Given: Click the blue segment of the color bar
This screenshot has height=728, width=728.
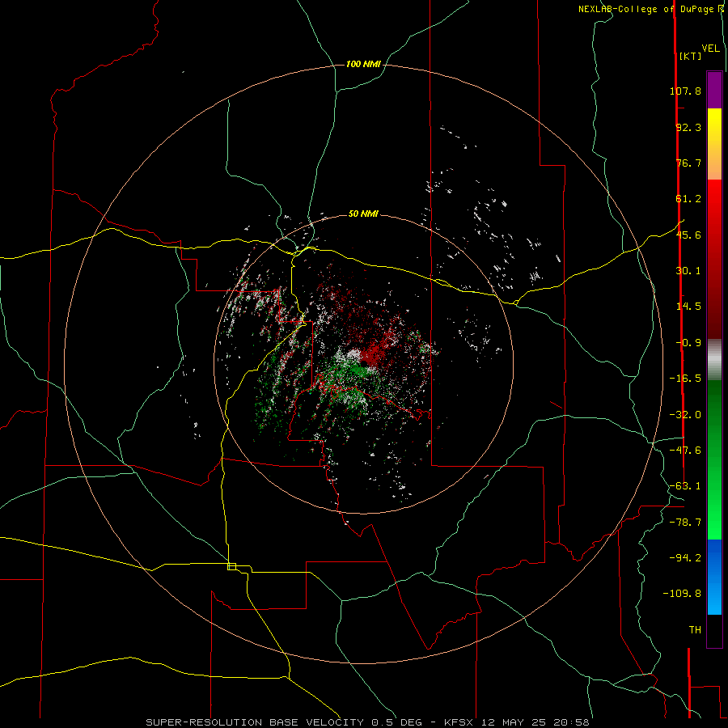Looking at the screenshot, I should (714, 577).
